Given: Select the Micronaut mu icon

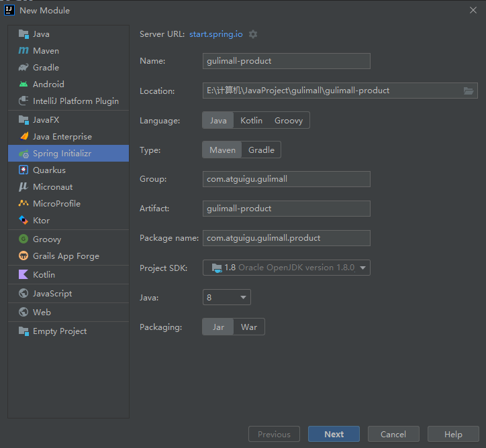Looking at the screenshot, I should [23, 186].
